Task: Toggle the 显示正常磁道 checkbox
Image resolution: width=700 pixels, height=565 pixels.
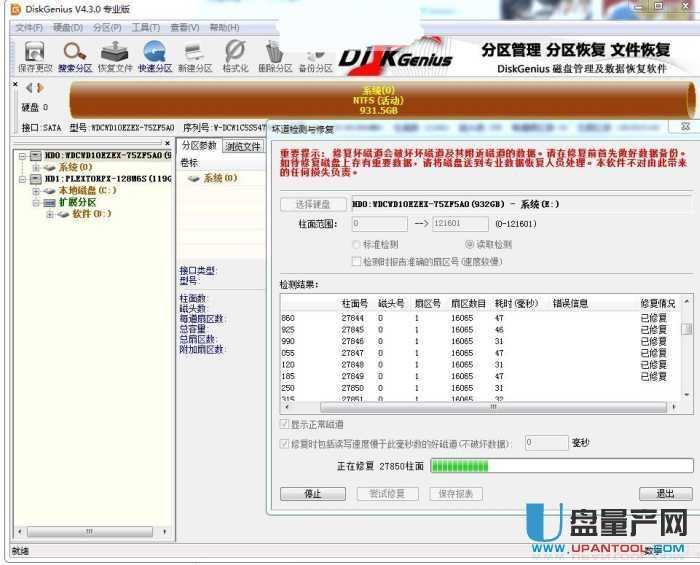Action: coord(285,424)
